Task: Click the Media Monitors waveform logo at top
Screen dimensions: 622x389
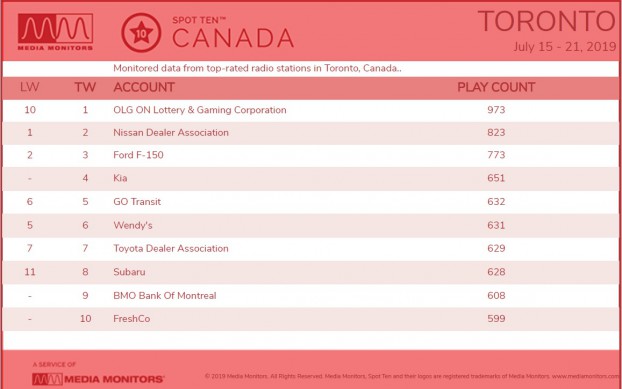Action: tap(56, 32)
